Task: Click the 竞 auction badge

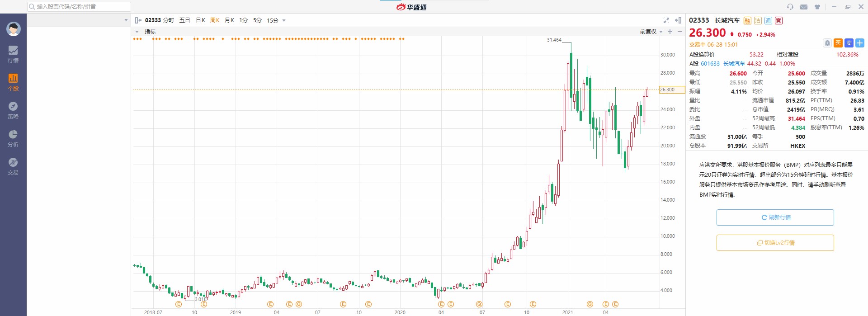Action: click(x=778, y=21)
